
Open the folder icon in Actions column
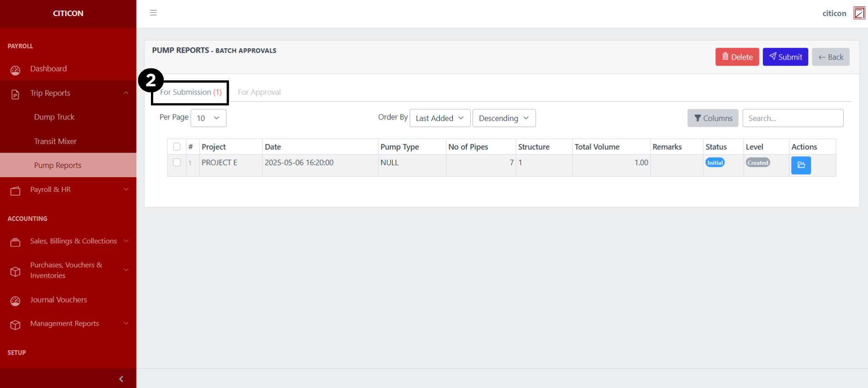pyautogui.click(x=801, y=165)
